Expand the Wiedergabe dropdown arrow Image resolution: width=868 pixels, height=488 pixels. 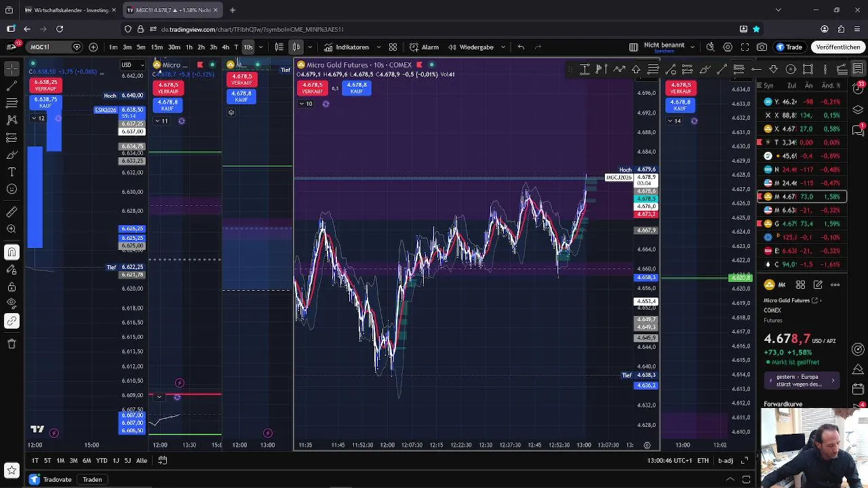pos(503,47)
